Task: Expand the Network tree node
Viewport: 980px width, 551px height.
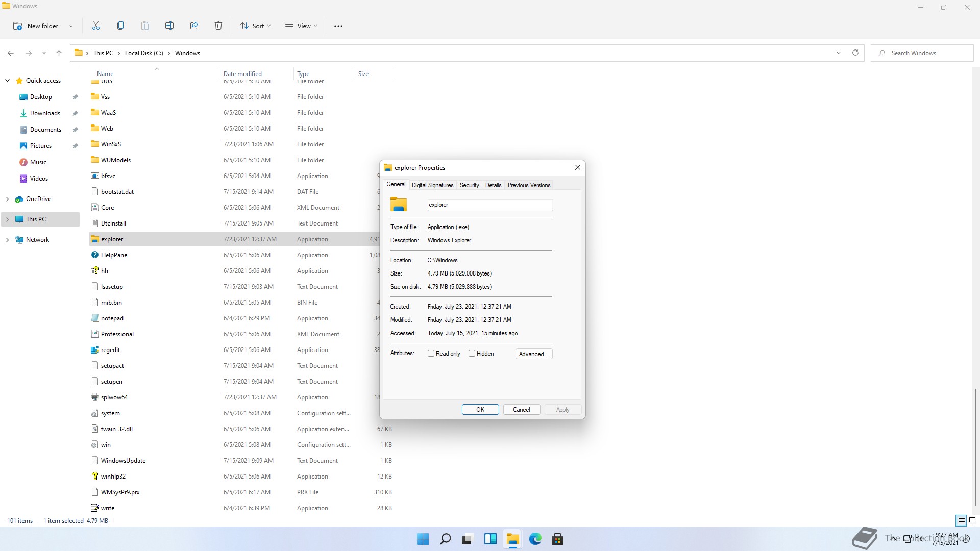Action: (x=7, y=240)
